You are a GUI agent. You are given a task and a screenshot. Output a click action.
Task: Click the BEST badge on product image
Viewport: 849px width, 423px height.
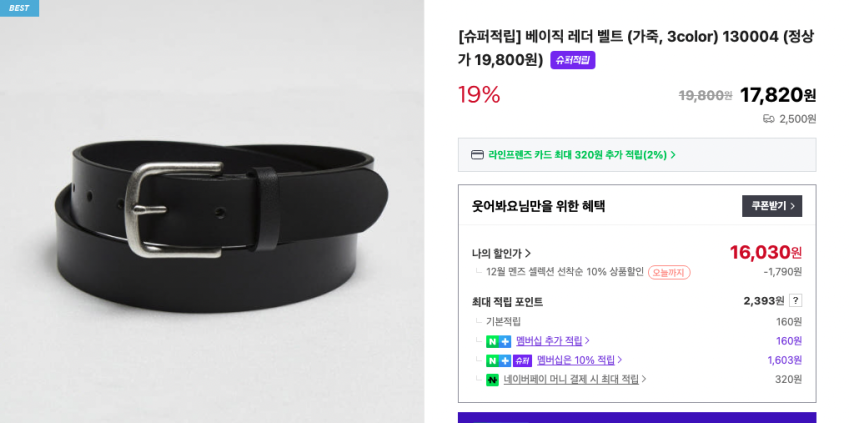coord(19,8)
